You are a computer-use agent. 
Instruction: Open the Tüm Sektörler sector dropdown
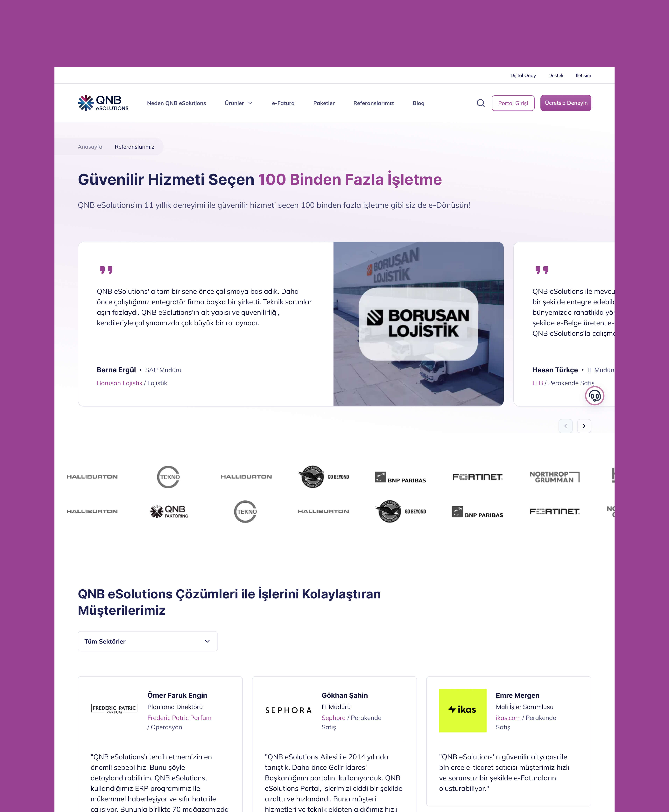click(x=148, y=641)
